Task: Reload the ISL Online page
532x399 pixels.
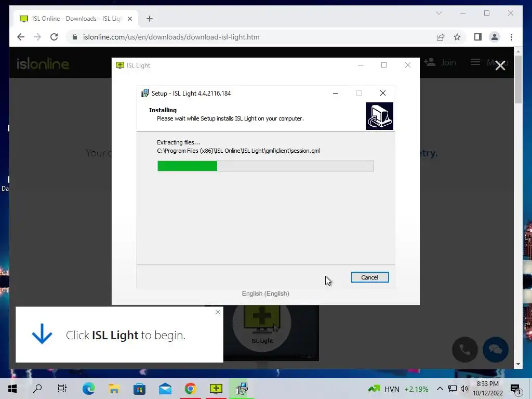Action: point(54,37)
